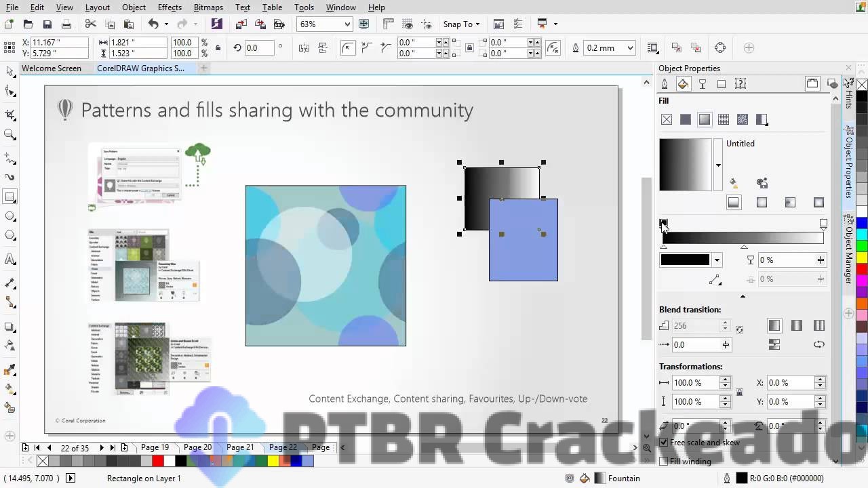Select Linear fountain fill type button
868x488 pixels.
734,202
